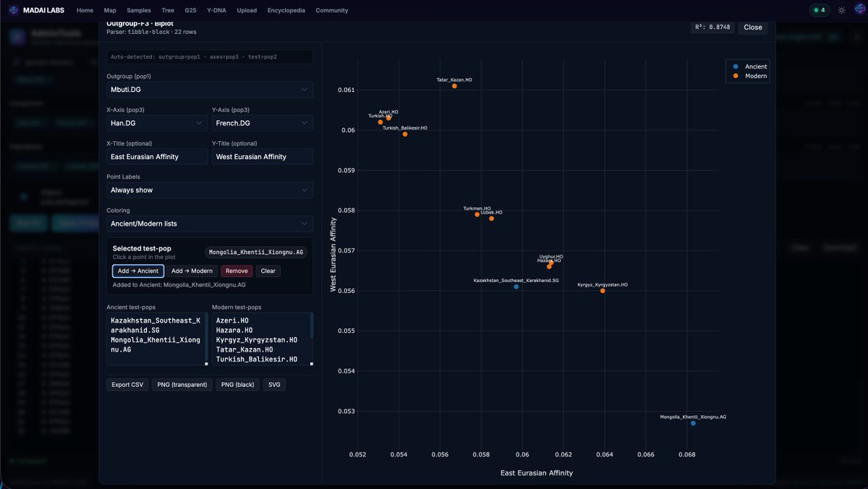Click in the Ancient test-pops text area
This screenshot has width=868, height=489.
(157, 339)
